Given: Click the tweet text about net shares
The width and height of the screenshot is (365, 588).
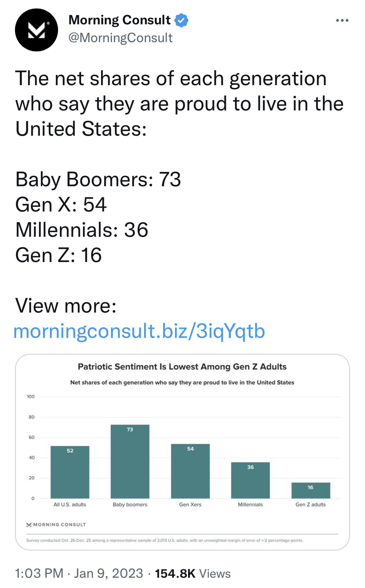Looking at the screenshot, I should click(x=179, y=103).
